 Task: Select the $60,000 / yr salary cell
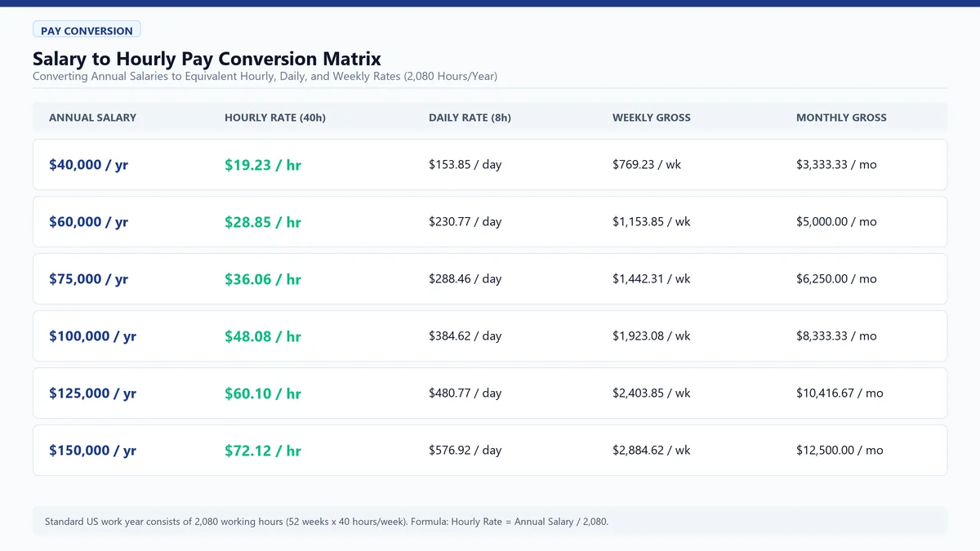click(x=88, y=222)
